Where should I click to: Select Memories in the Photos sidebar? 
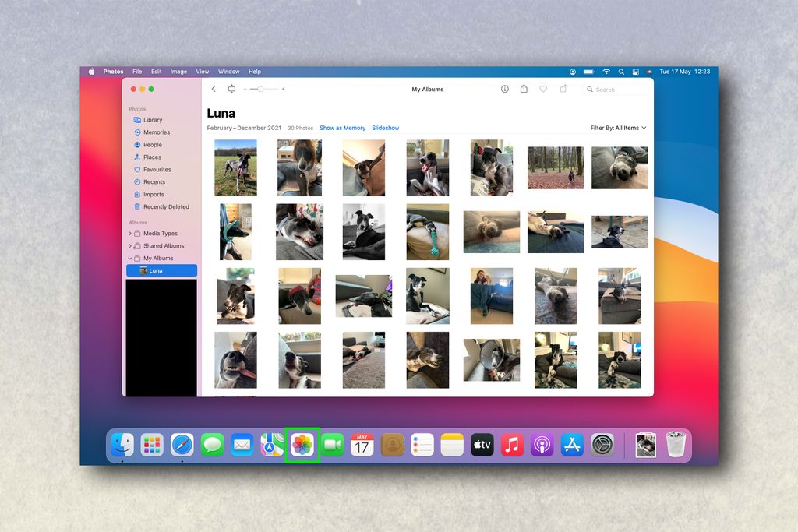point(155,132)
